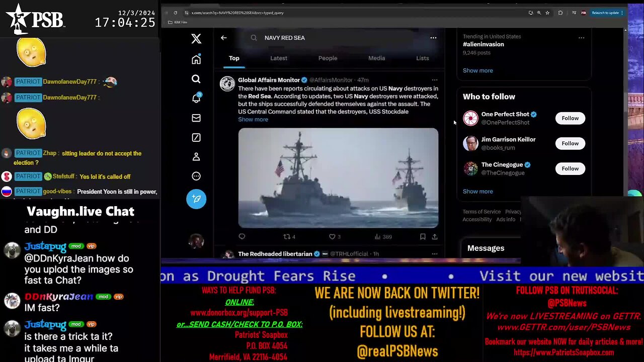The image size is (644, 362).
Task: Bookmark the Global Affairs Monitor post
Action: pyautogui.click(x=423, y=237)
